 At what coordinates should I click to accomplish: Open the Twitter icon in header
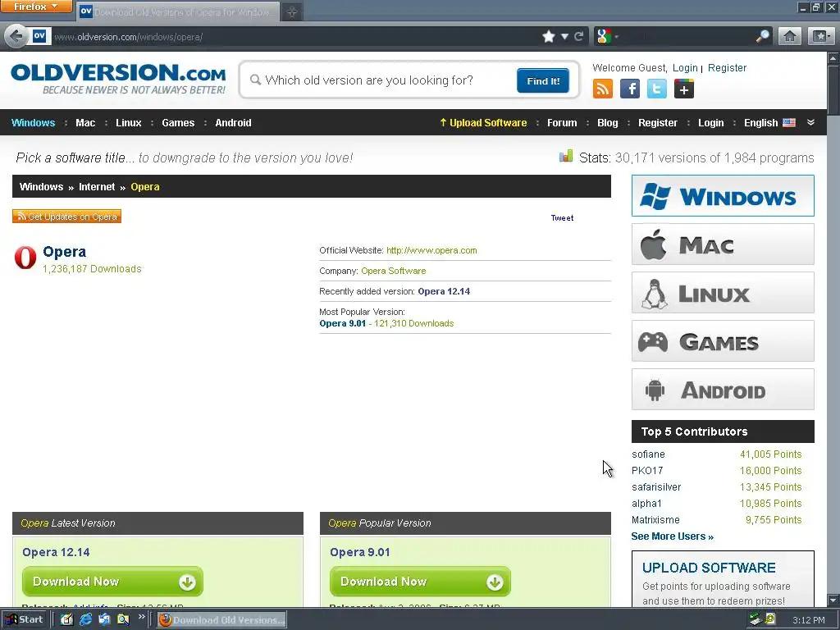657,89
